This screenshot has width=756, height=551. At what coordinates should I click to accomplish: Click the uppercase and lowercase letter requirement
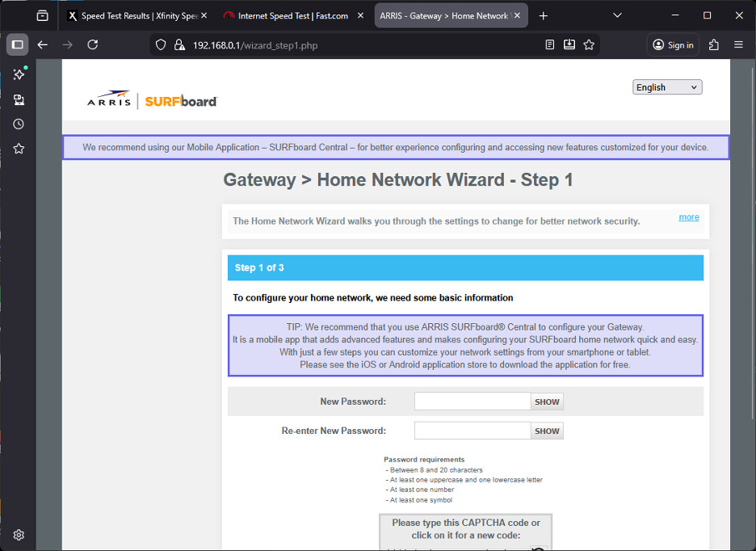point(464,480)
